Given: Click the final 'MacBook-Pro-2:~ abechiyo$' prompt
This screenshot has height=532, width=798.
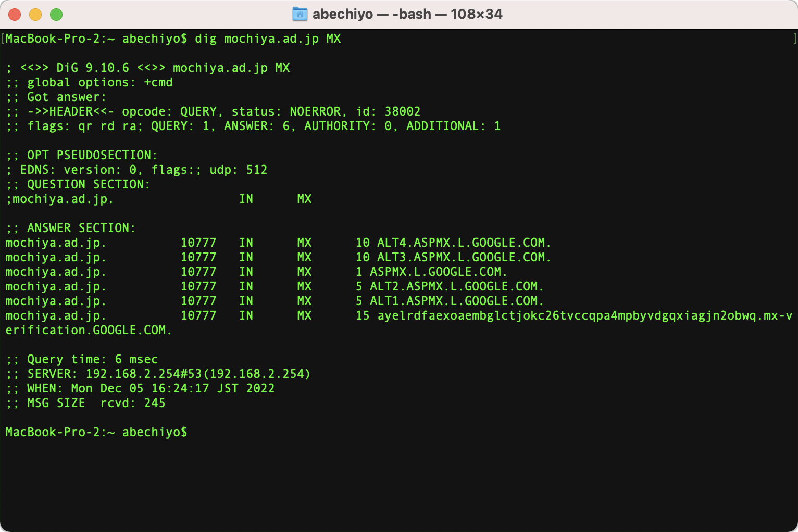Looking at the screenshot, I should 96,433.
